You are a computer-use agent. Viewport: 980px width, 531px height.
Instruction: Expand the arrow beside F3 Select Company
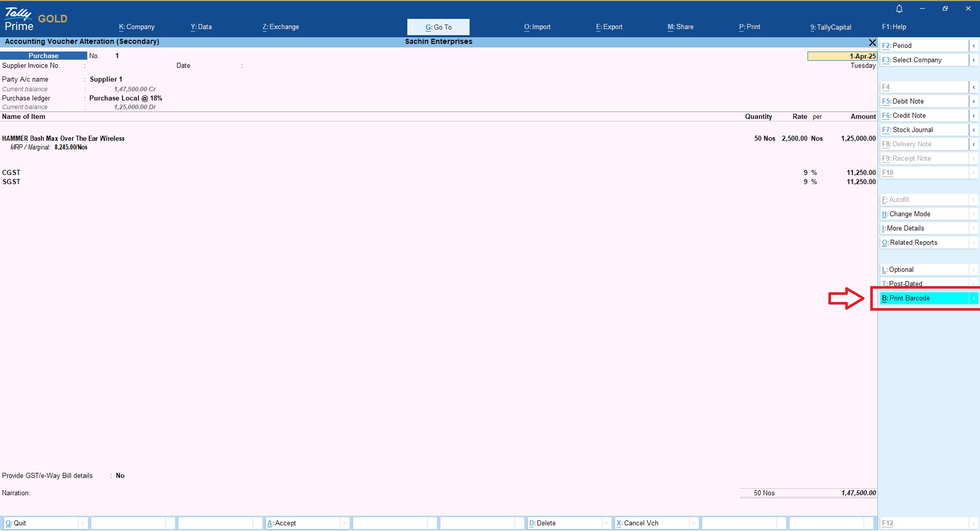[973, 60]
